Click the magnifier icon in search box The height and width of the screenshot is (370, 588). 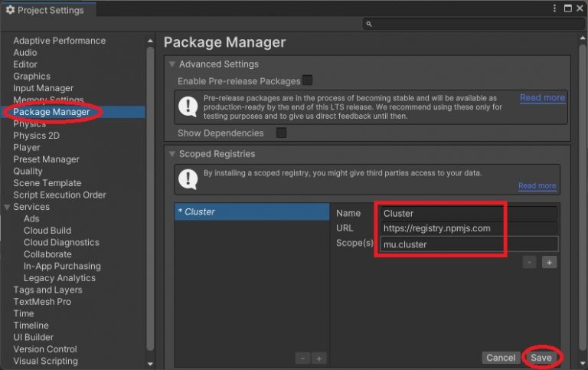370,25
